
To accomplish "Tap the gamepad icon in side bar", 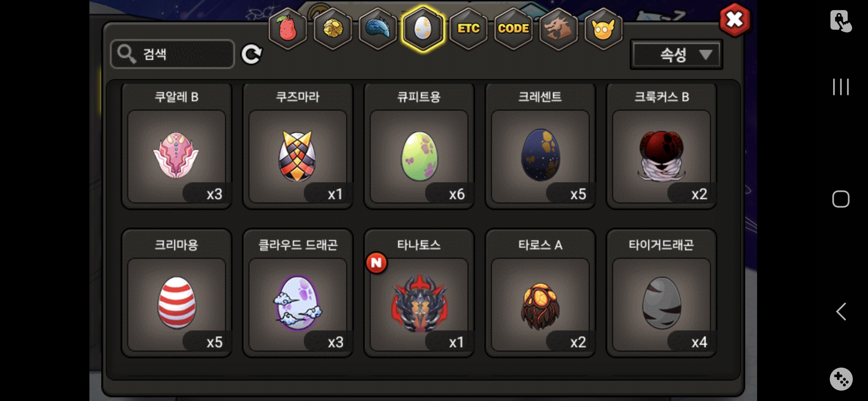I will [841, 379].
